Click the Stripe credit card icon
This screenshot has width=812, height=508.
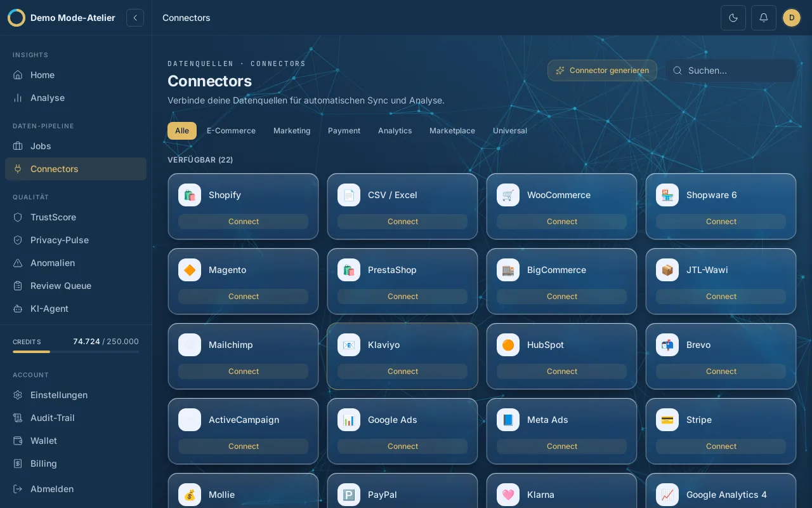coord(667,420)
